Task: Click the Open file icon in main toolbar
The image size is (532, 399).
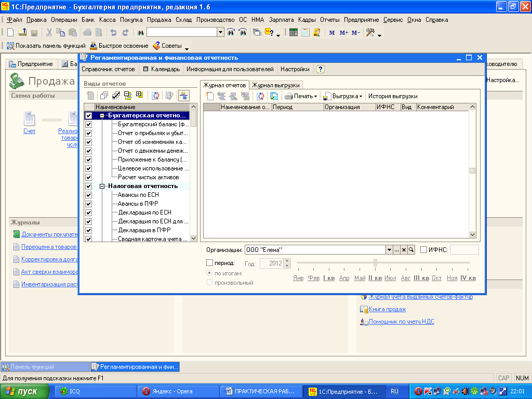Action: (x=22, y=33)
